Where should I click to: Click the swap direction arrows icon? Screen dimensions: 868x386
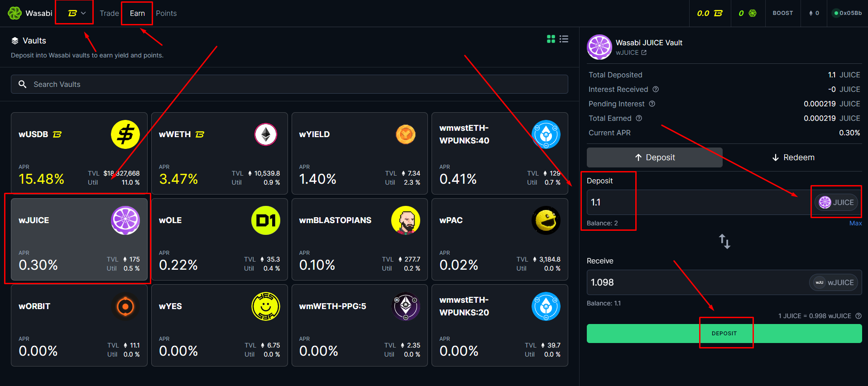point(724,241)
